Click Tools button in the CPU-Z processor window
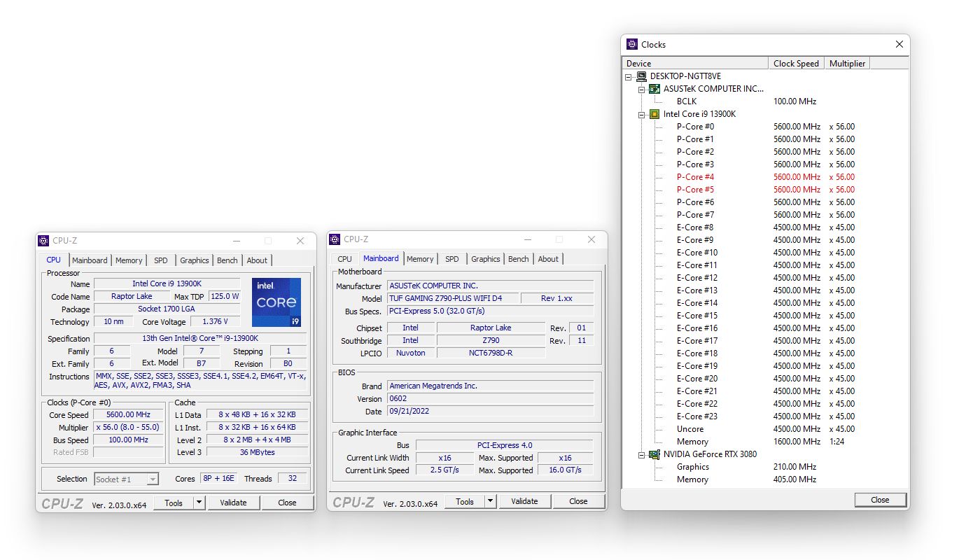 click(174, 503)
